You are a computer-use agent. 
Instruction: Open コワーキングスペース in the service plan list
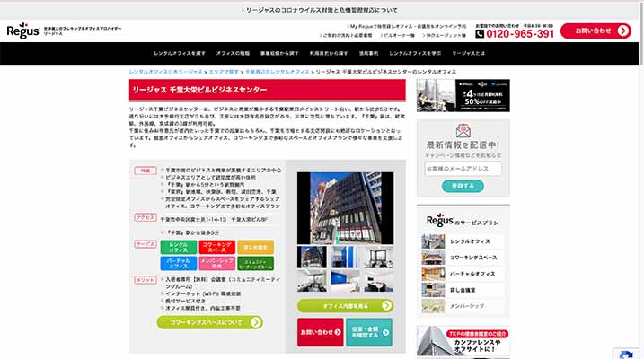[473, 258]
